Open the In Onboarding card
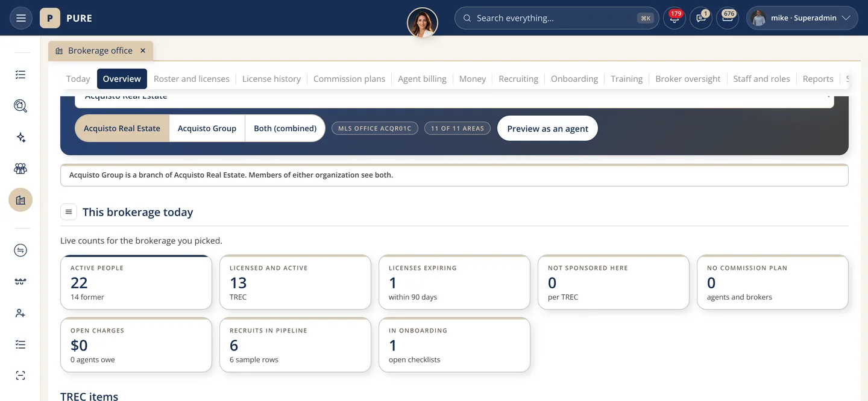868x401 pixels. [454, 345]
